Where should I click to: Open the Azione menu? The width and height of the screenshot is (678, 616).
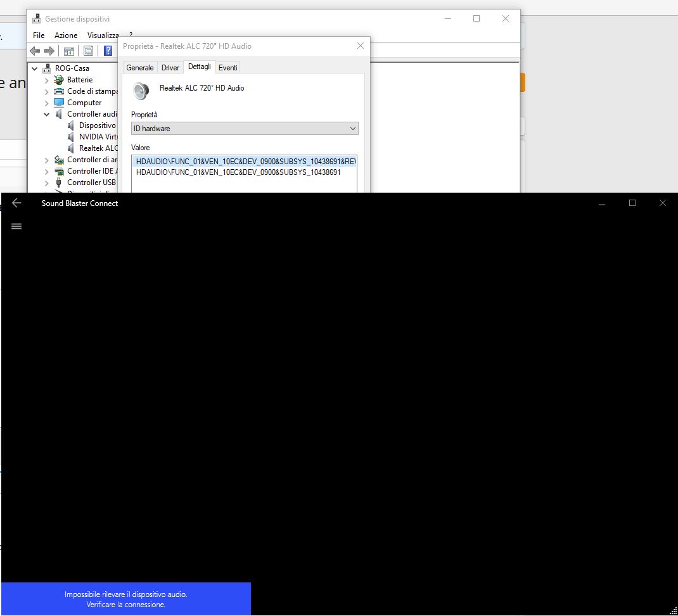[x=66, y=35]
